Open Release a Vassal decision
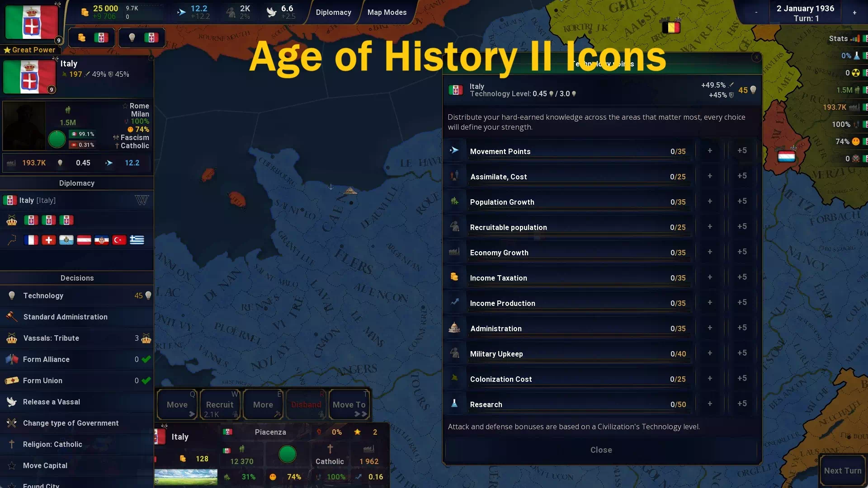The width and height of the screenshot is (868, 488). tap(77, 402)
